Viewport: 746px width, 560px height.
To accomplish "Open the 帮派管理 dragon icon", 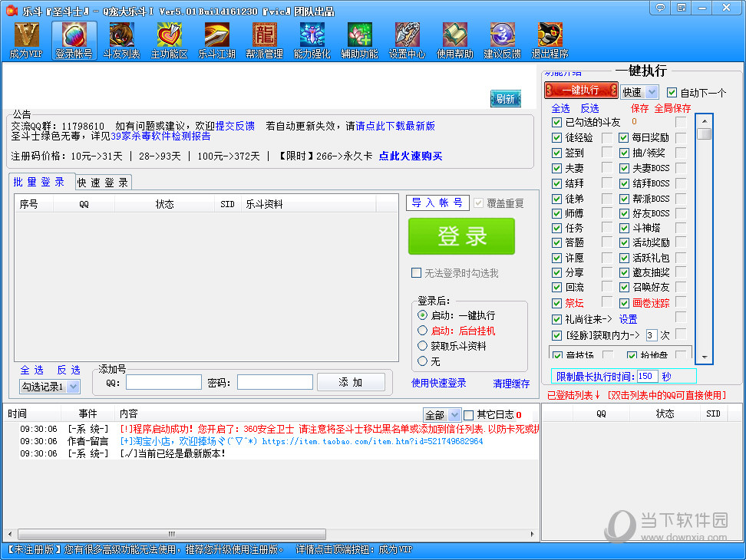I will 265,41.
